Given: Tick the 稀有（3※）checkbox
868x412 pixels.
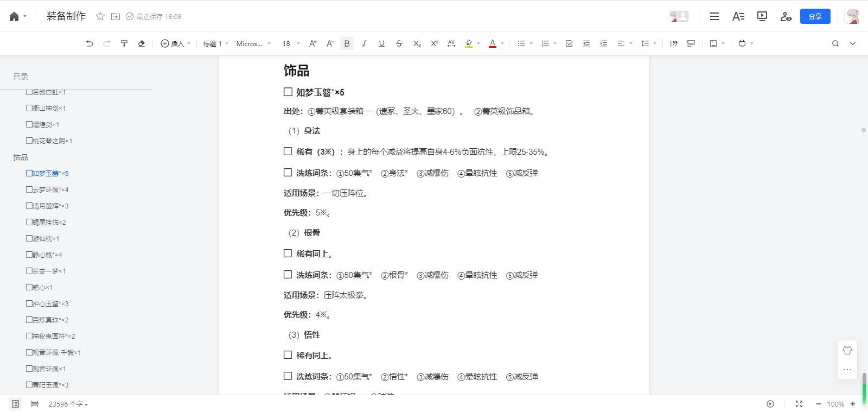Looking at the screenshot, I should [288, 151].
